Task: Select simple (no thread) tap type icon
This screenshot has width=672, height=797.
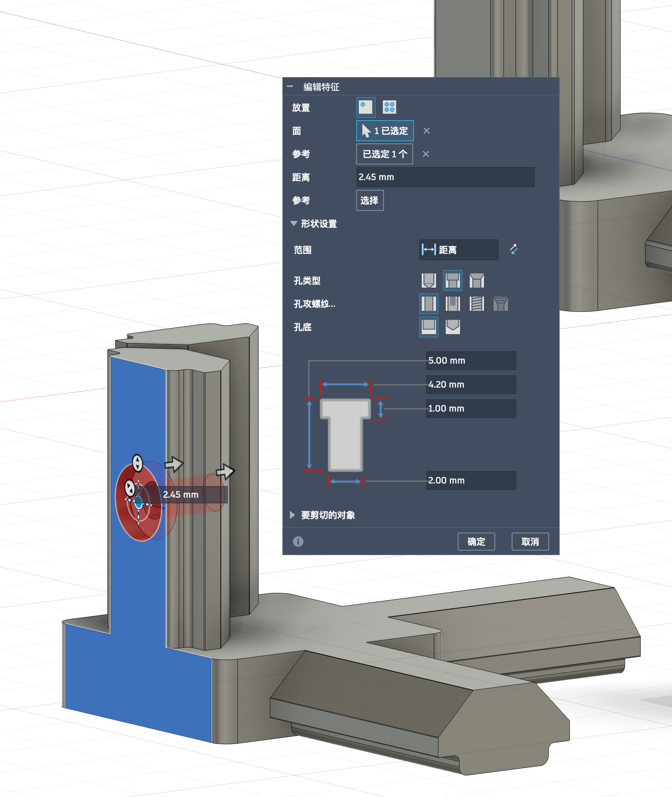Action: pos(429,304)
